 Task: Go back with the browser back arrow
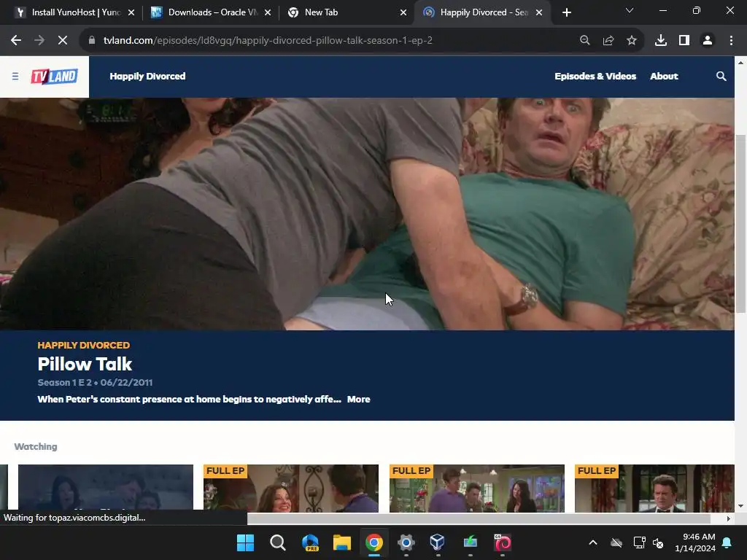tap(16, 41)
